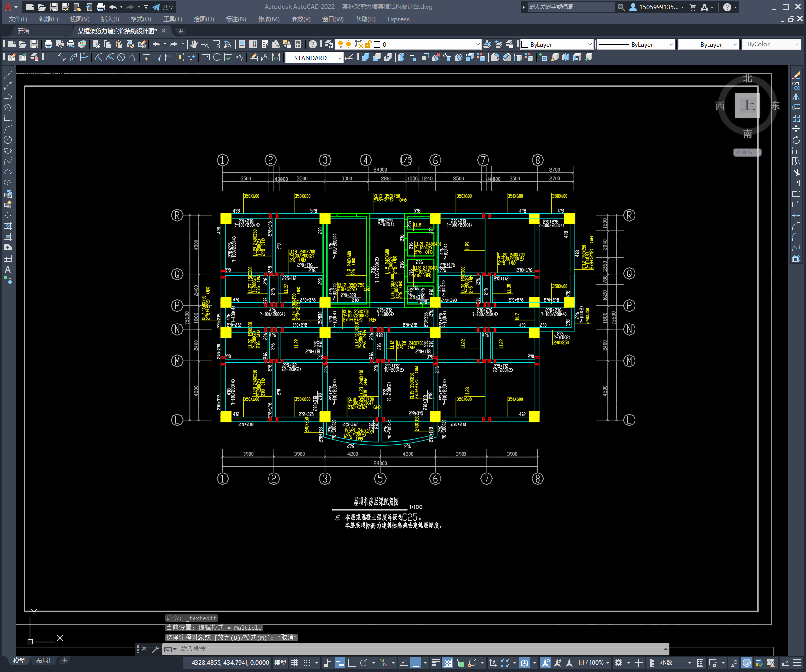Screen dimensions: 806x672
Task: Open the 视图(V) menu
Action: (79, 19)
